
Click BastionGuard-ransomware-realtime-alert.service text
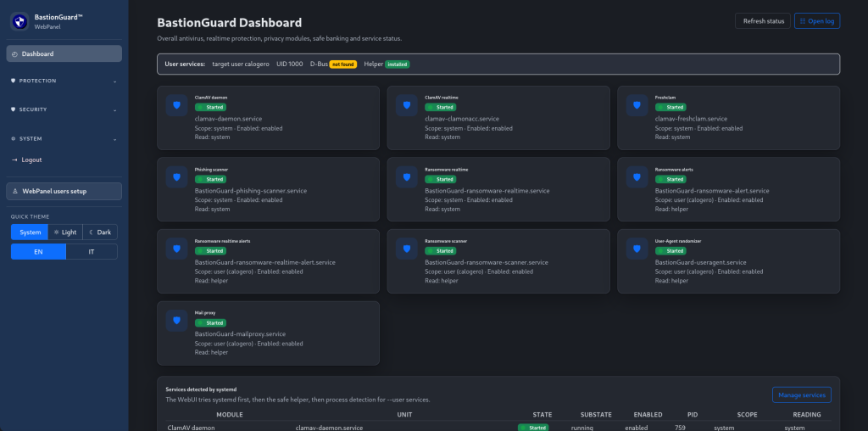coord(265,263)
